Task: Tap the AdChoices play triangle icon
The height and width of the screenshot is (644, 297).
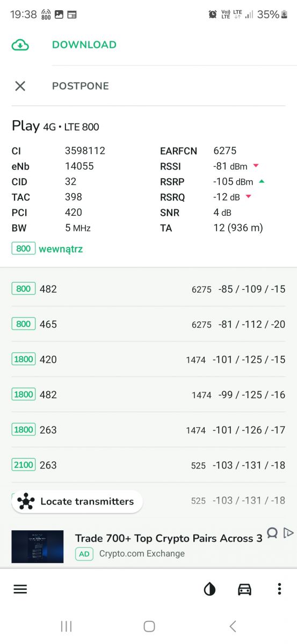Action: tap(288, 533)
